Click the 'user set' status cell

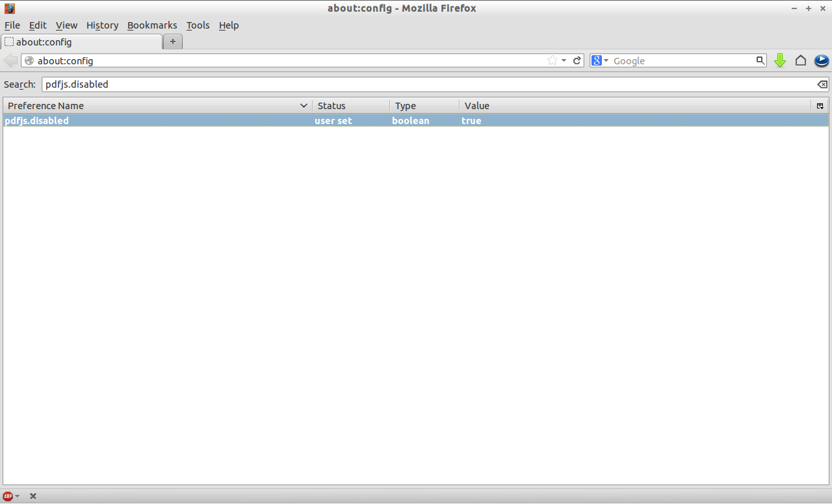[333, 121]
